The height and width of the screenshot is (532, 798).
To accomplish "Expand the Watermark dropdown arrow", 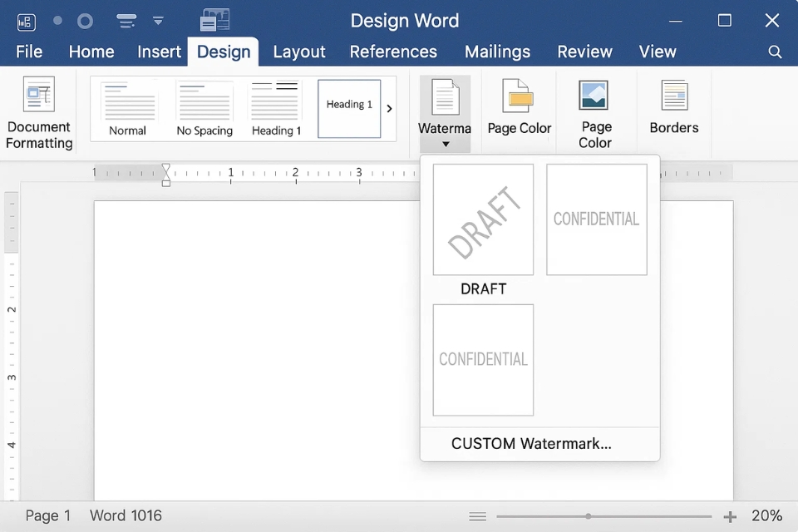I will tap(446, 145).
